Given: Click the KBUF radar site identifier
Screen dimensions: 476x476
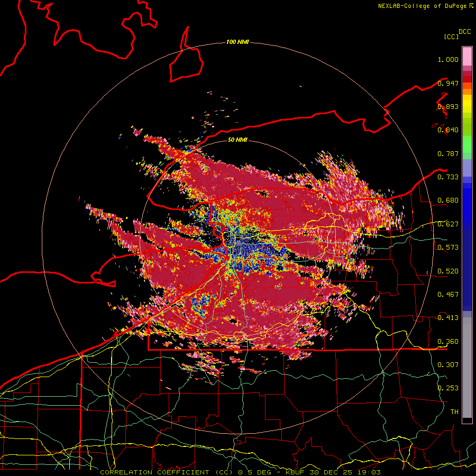Looking at the screenshot, I should (296, 472).
